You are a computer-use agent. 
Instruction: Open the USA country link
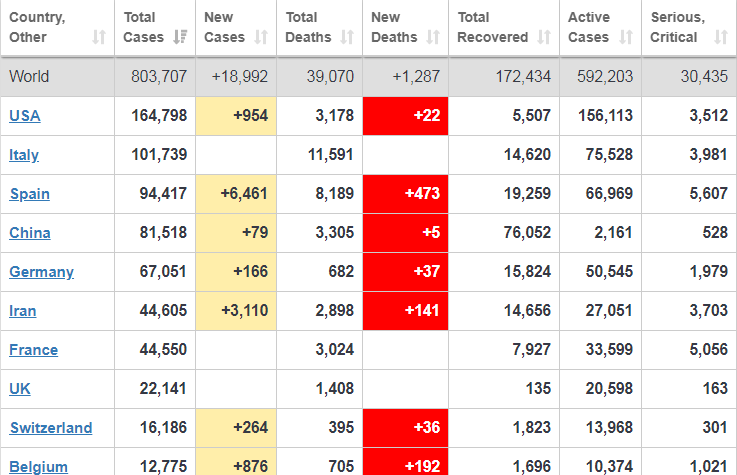(24, 116)
